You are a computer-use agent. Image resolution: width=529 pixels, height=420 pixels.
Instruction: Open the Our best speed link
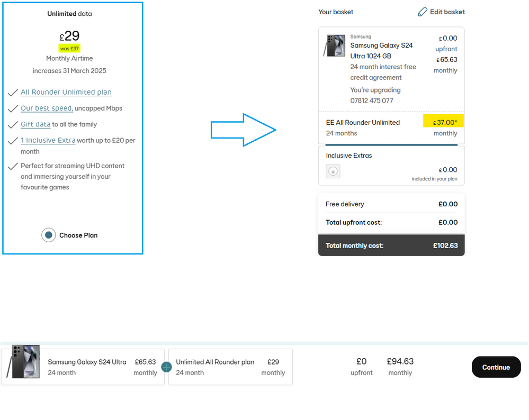(x=47, y=108)
